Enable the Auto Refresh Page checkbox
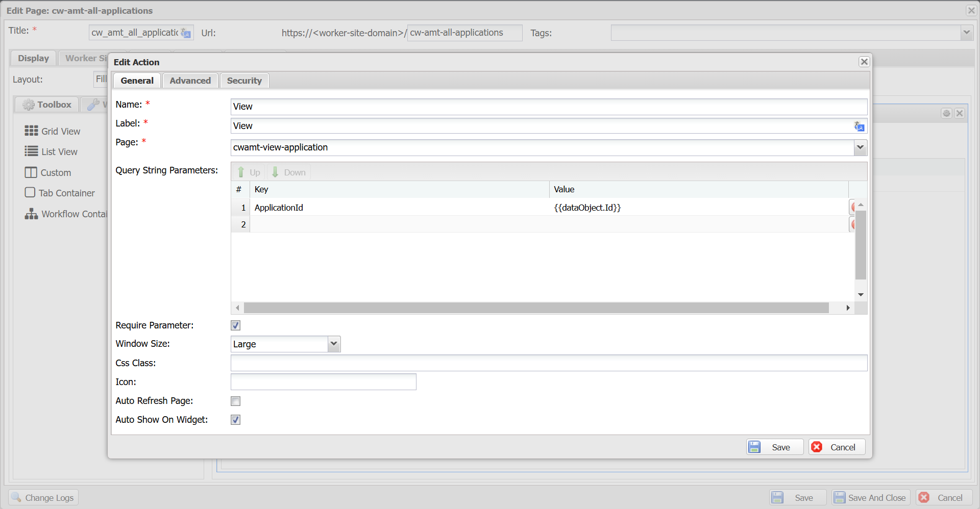 (x=235, y=401)
